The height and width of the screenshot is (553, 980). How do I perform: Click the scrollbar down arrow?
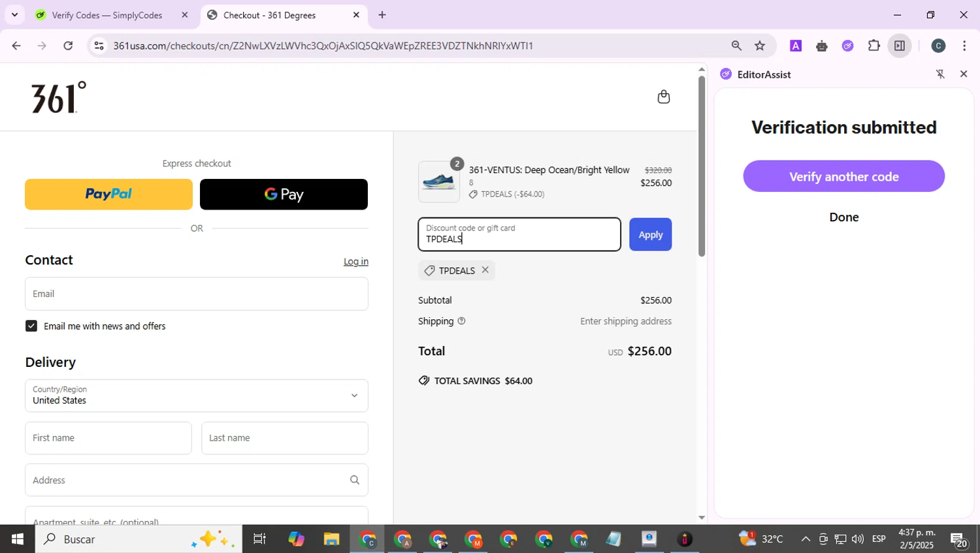(x=702, y=518)
